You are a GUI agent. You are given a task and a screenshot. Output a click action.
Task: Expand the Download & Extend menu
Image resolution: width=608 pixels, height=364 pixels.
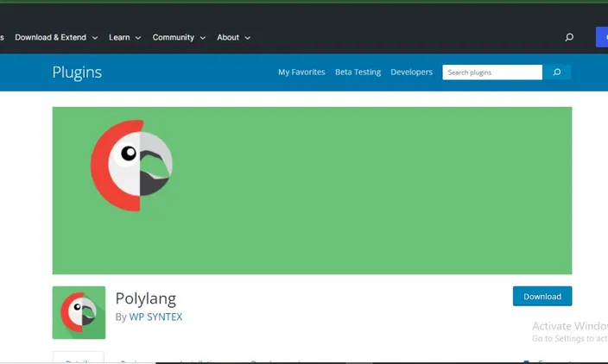[x=56, y=38]
